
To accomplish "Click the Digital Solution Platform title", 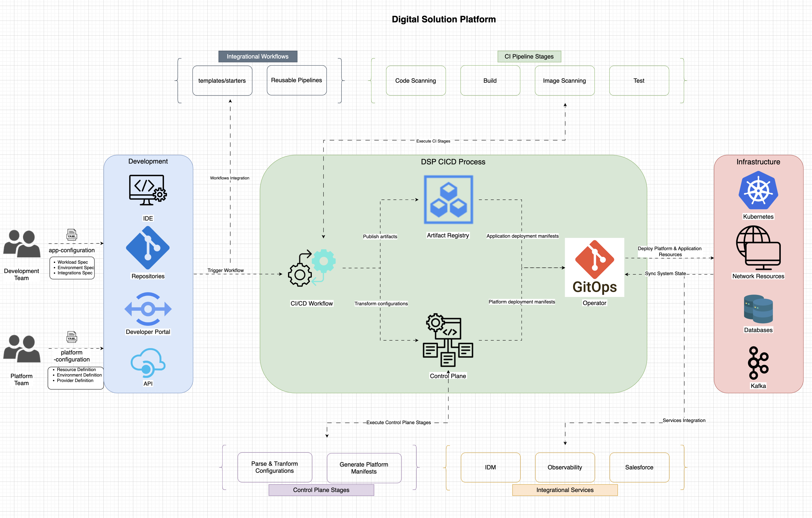I will tap(444, 20).
